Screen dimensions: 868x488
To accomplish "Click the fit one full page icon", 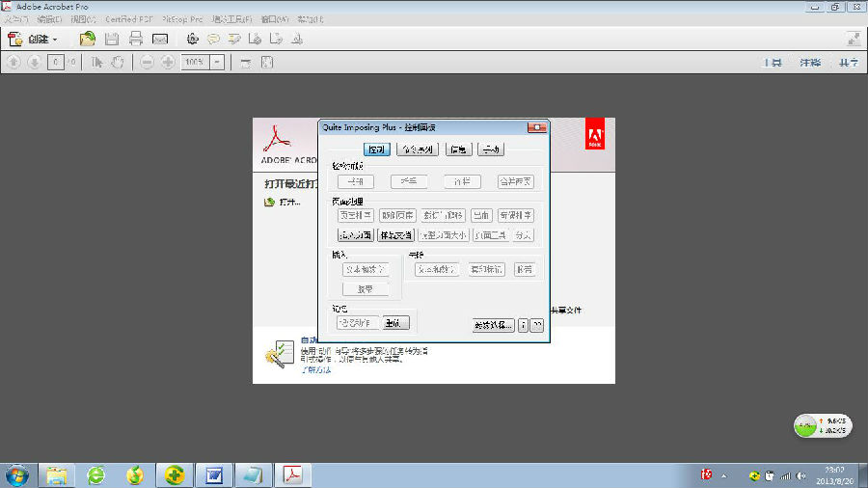I will pyautogui.click(x=267, y=63).
